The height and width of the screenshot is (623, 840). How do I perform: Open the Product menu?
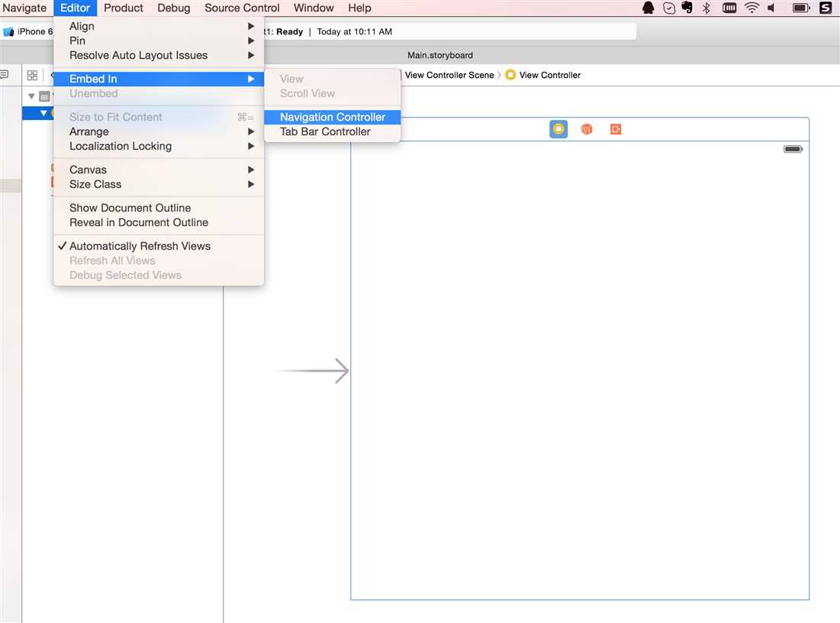123,8
